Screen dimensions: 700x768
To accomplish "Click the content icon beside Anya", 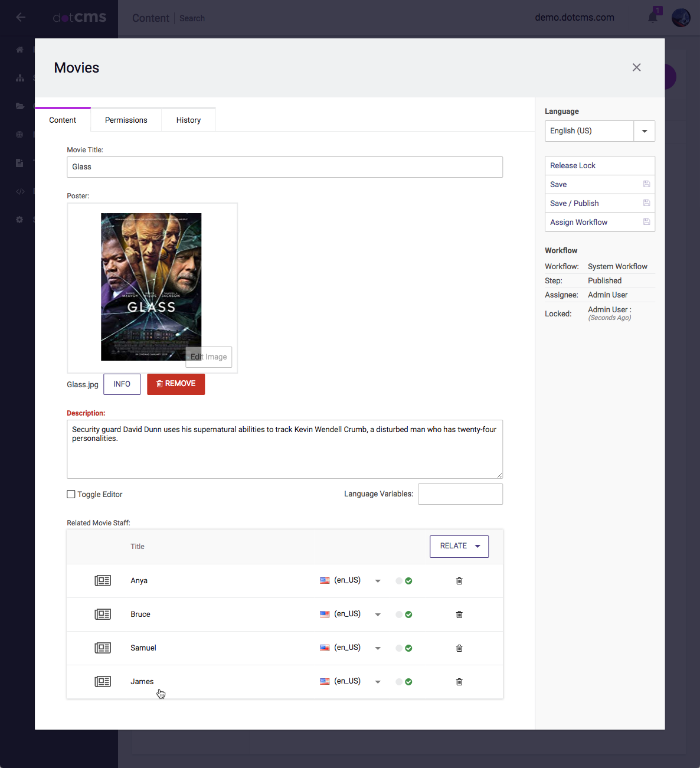I will 103,581.
